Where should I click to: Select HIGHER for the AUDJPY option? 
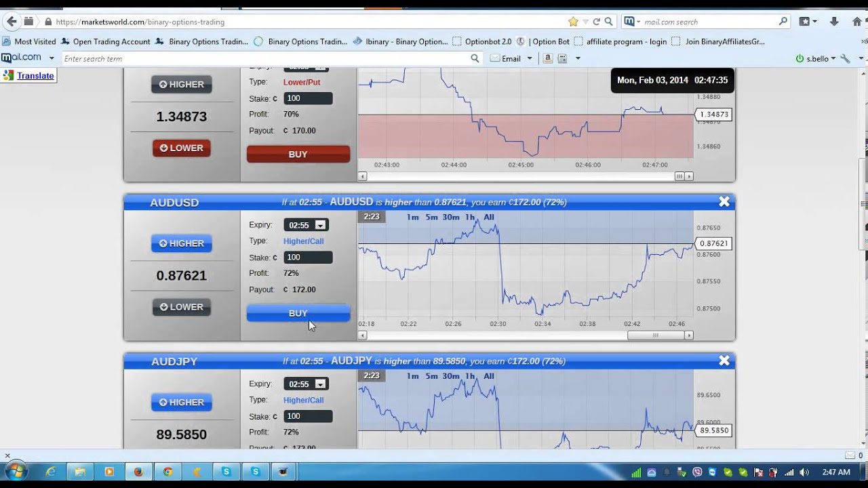point(182,402)
